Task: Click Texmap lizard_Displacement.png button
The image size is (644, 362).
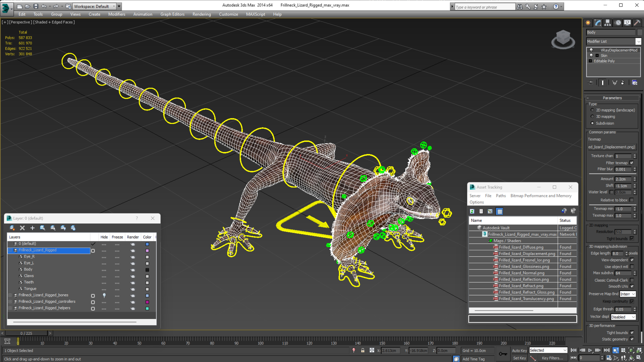Action: [611, 147]
